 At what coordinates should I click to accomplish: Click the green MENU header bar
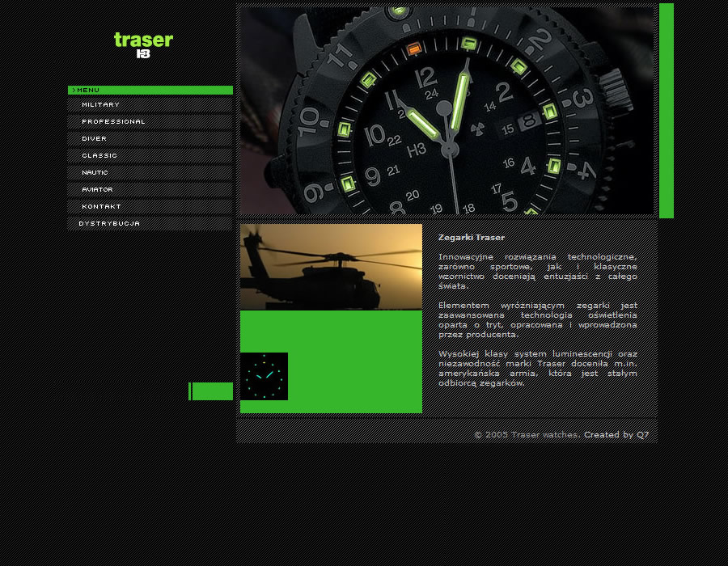point(150,90)
